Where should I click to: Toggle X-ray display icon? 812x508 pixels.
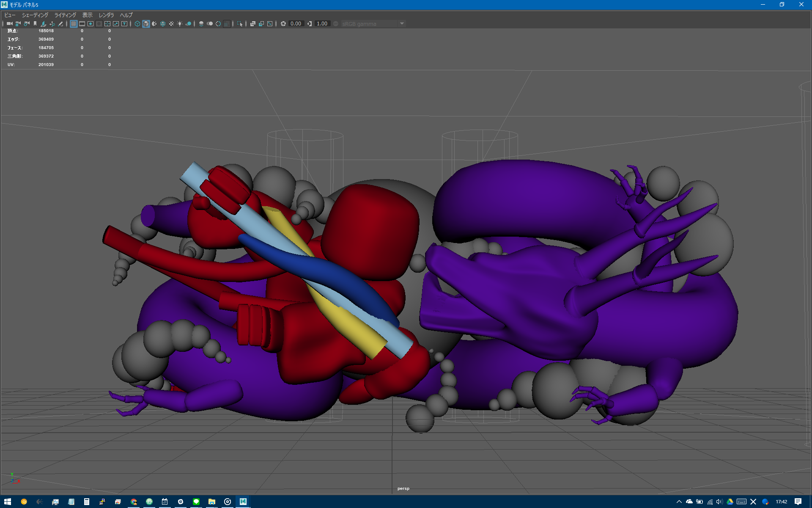tap(252, 24)
